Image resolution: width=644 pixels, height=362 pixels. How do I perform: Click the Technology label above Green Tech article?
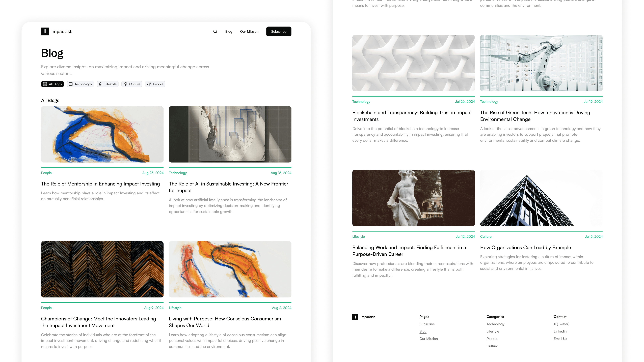point(489,102)
